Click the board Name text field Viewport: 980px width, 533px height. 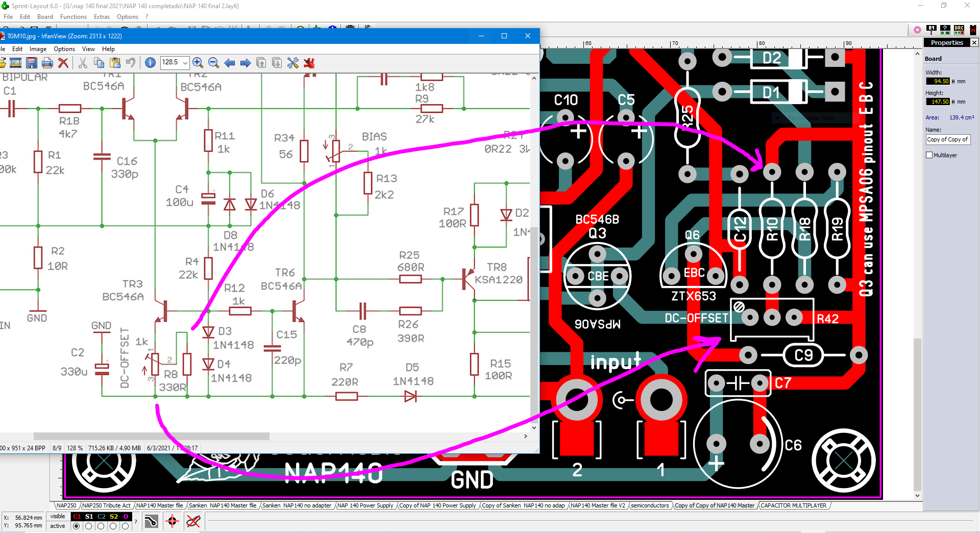click(x=948, y=139)
